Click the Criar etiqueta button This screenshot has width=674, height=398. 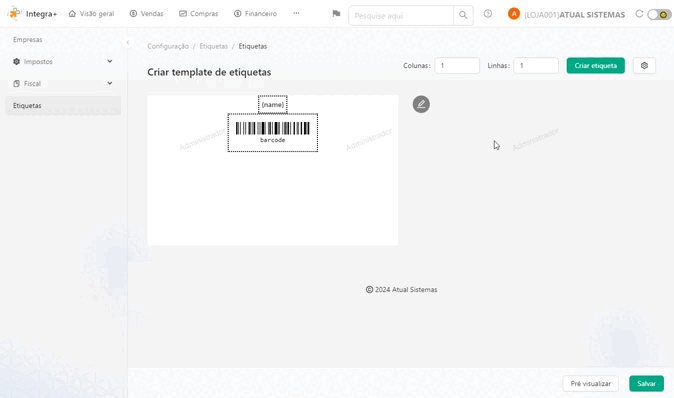[x=595, y=66]
